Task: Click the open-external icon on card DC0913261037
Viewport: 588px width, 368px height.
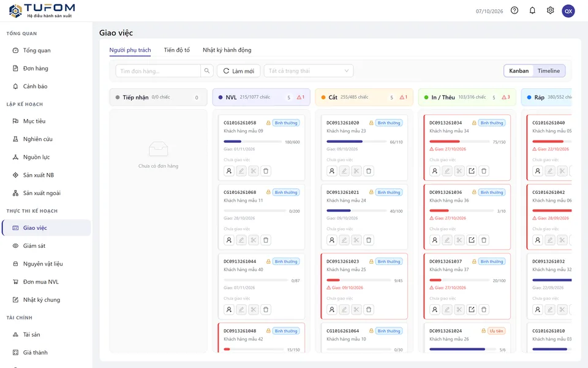Action: click(472, 309)
